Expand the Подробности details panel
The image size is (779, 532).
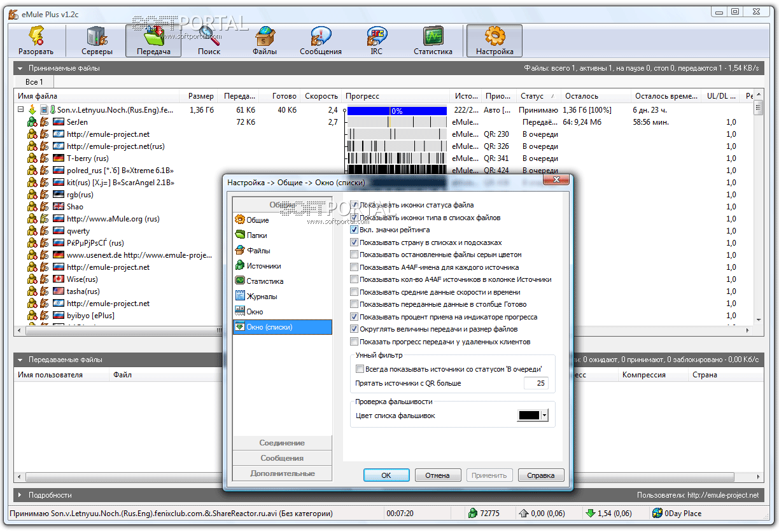[x=21, y=495]
